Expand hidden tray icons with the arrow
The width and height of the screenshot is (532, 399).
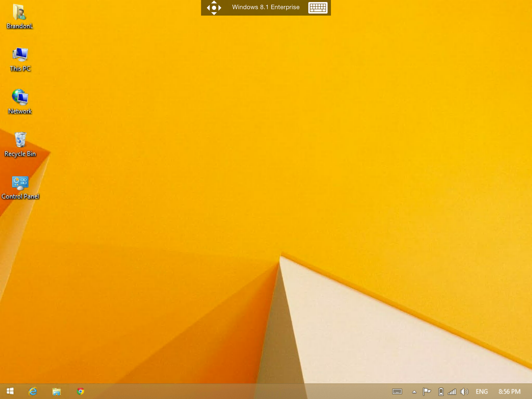point(414,392)
